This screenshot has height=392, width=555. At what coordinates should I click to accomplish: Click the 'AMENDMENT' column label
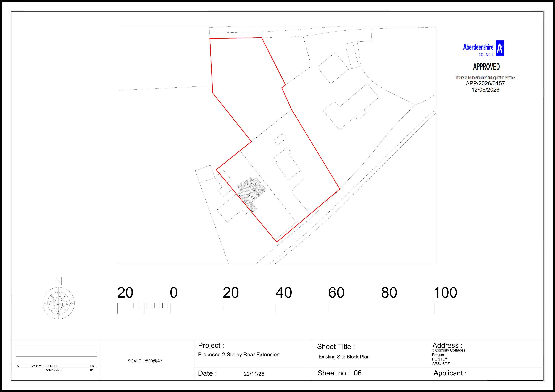pyautogui.click(x=54, y=370)
